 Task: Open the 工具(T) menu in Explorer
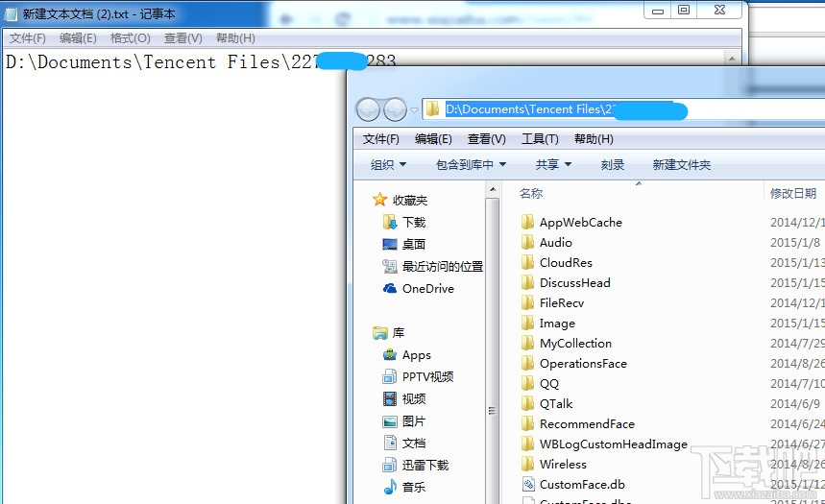[x=540, y=139]
